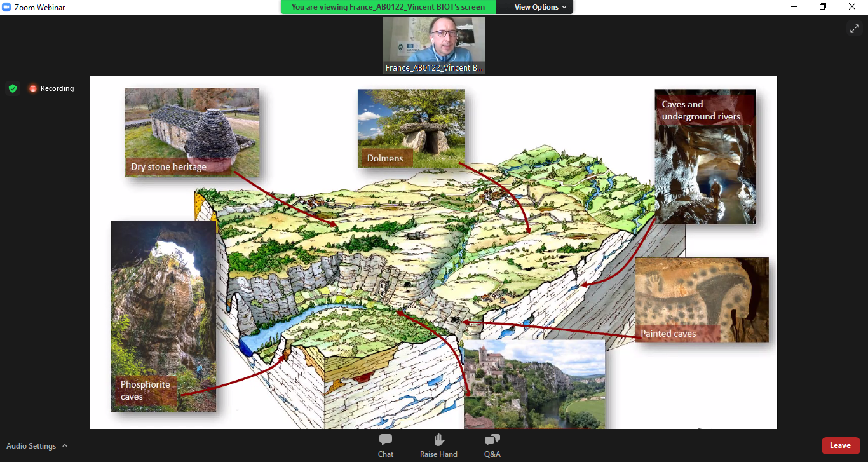Click the Audio Settings label
The height and width of the screenshot is (462, 868).
coord(31,446)
